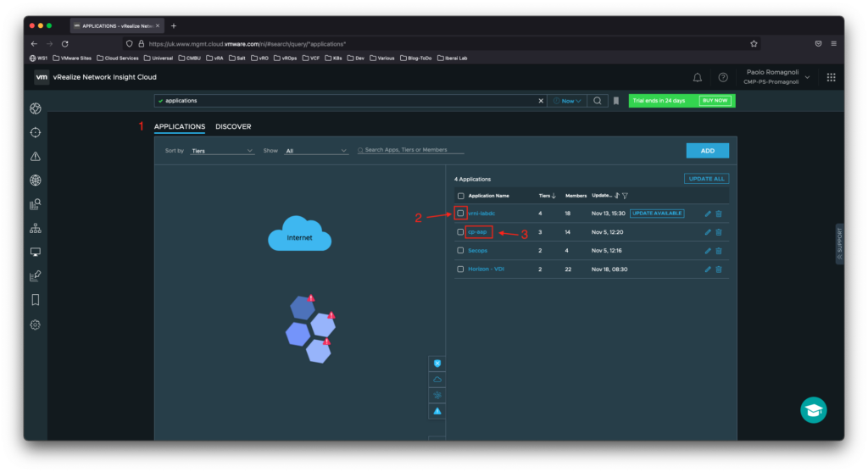Delete the vrni-labdc application
This screenshot has width=868, height=472.
tap(719, 214)
